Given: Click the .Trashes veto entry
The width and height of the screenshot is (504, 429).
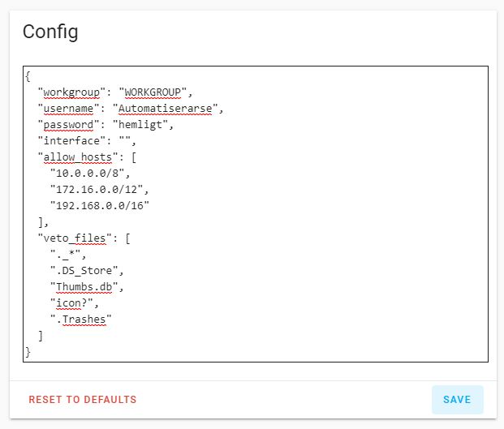Looking at the screenshot, I should click(81, 320).
